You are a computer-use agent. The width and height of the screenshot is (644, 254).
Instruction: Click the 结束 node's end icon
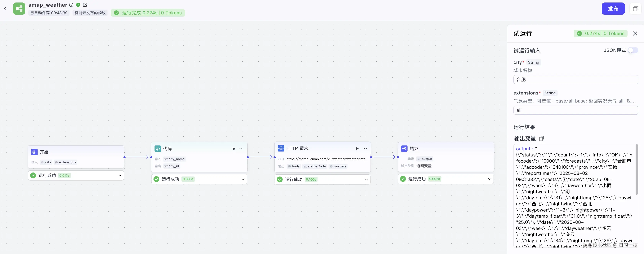(x=404, y=148)
